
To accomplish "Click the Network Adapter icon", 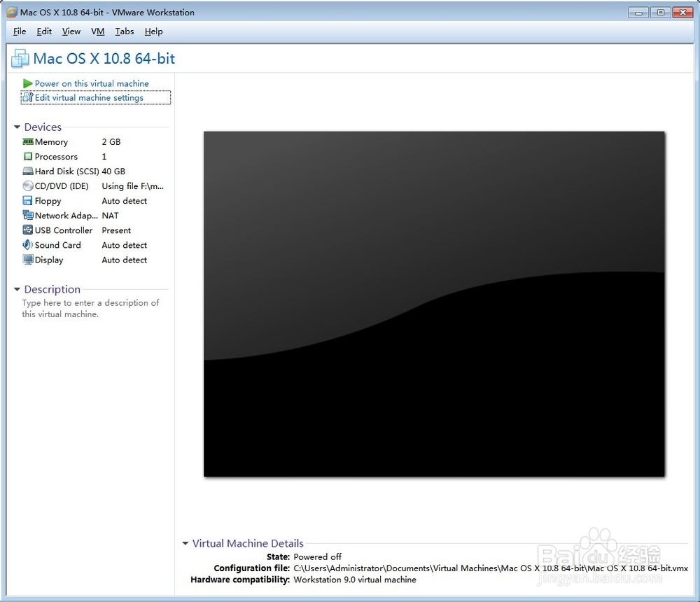I will (x=28, y=216).
